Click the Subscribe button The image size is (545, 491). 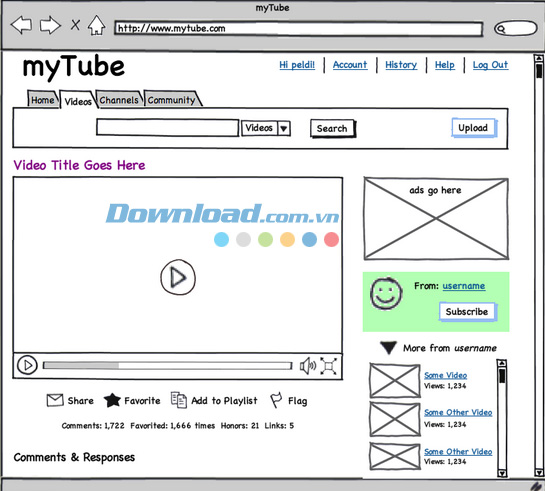point(467,312)
